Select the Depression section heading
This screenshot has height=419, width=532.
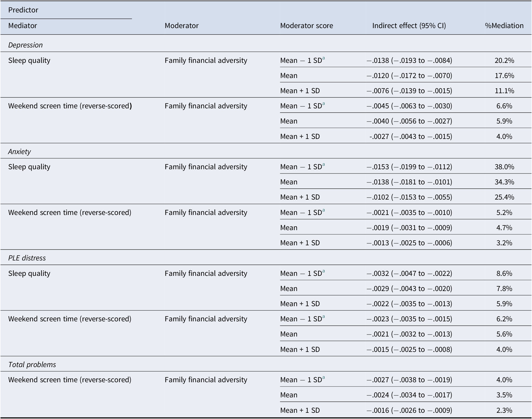[x=25, y=45]
